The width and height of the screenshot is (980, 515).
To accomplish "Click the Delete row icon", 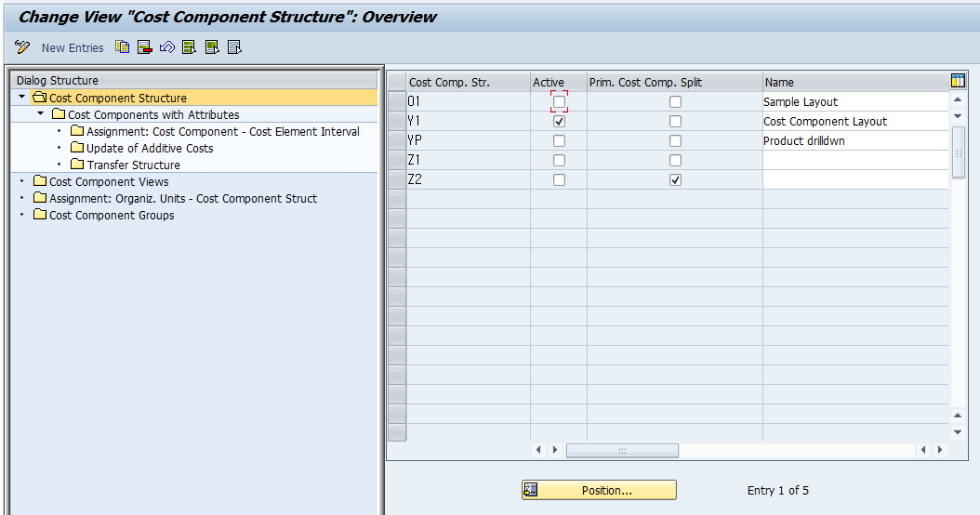I will [x=145, y=46].
